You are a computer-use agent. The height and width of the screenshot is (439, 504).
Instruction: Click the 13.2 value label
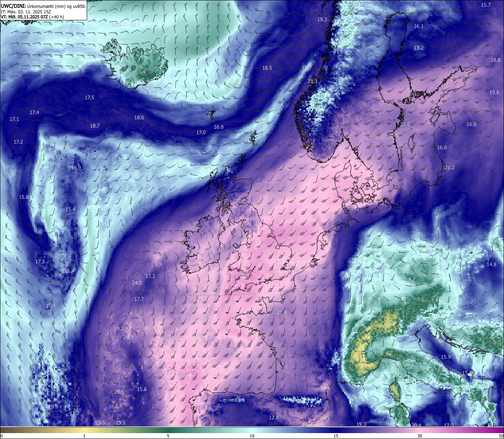pos(419,48)
